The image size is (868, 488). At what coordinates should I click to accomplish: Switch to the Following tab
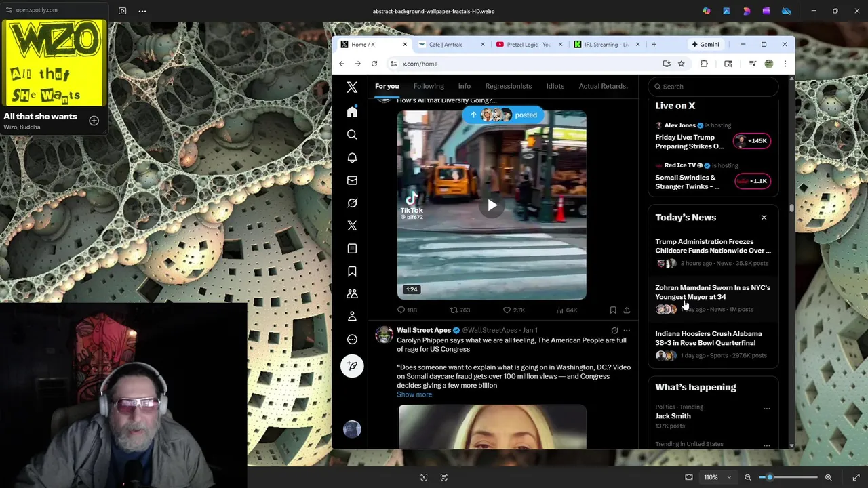click(429, 86)
